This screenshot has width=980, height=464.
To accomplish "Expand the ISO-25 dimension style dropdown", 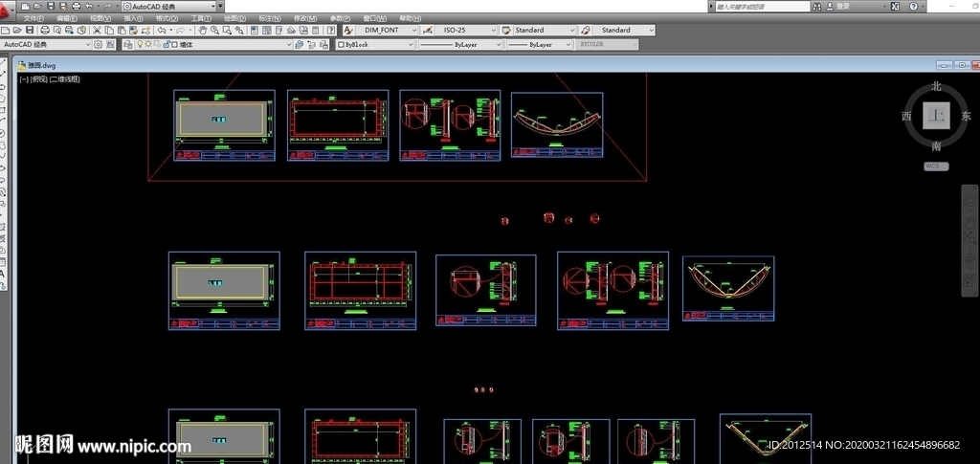I will [x=468, y=31].
